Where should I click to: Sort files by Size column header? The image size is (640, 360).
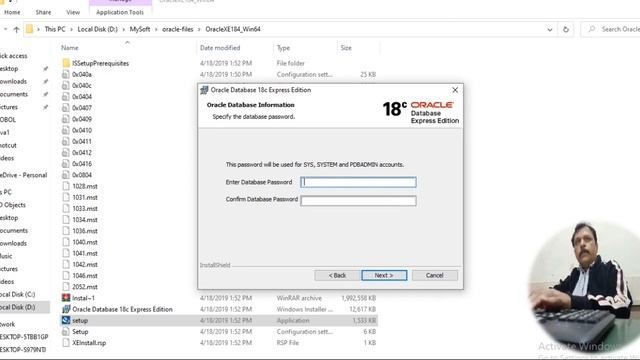click(346, 48)
